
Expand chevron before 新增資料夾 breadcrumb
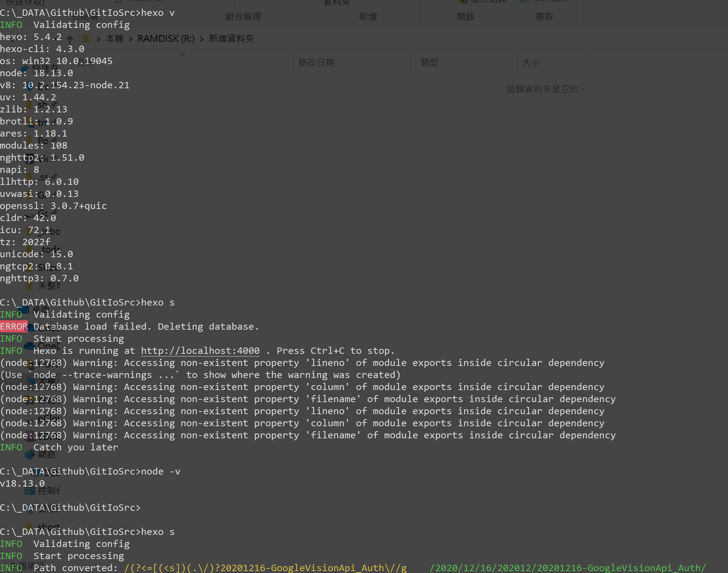pyautogui.click(x=202, y=39)
